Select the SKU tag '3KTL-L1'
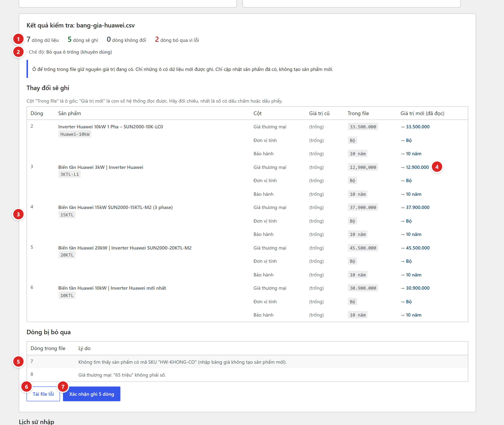This screenshot has width=504, height=425. coord(69,174)
